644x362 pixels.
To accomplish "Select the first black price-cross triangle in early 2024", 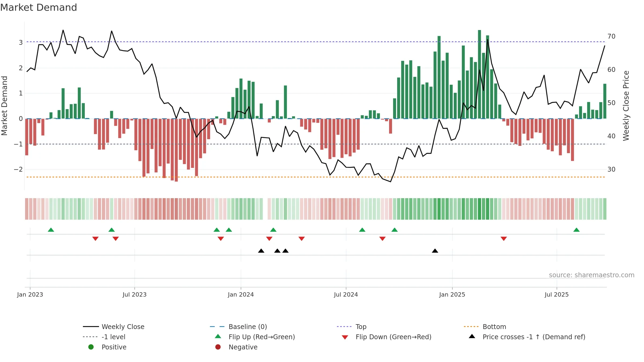I will (261, 251).
